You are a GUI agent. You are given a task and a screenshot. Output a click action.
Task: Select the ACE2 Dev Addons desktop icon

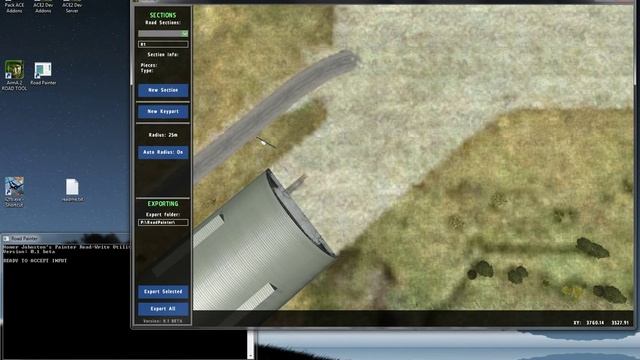tap(43, 7)
